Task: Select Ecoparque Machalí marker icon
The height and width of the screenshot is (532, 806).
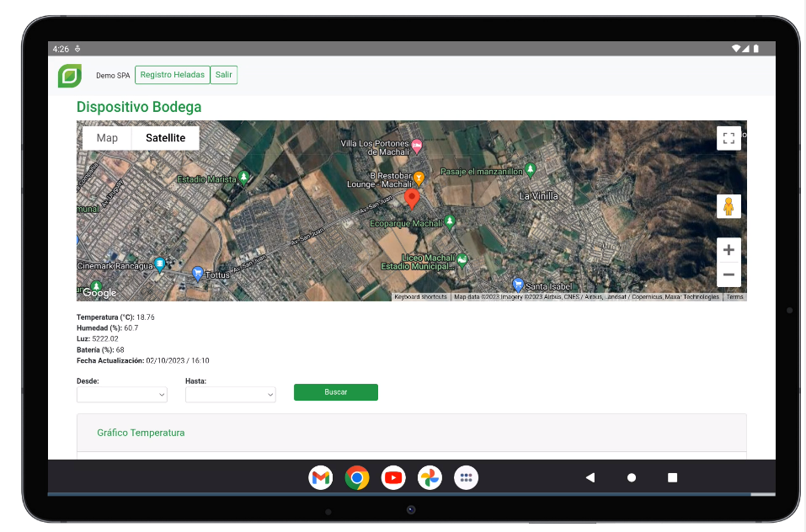Action: [450, 221]
